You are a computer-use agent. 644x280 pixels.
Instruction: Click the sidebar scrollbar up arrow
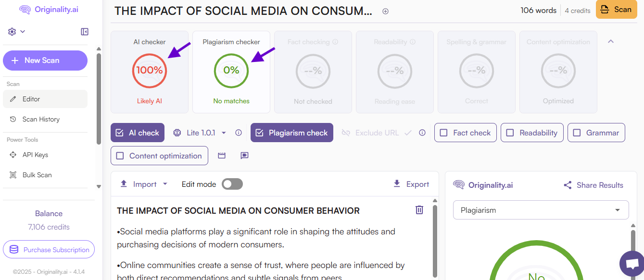[99, 49]
